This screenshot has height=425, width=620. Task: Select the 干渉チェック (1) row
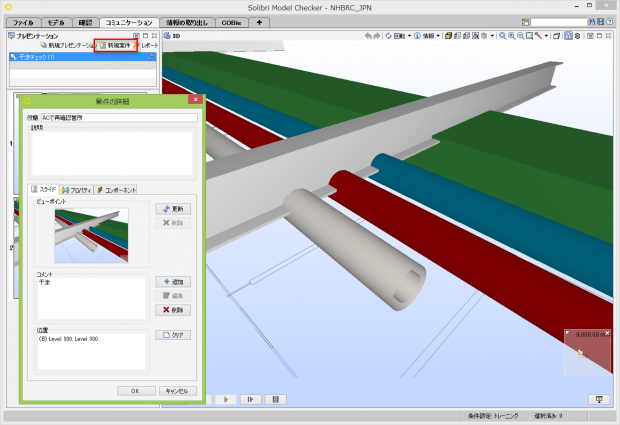[x=82, y=57]
